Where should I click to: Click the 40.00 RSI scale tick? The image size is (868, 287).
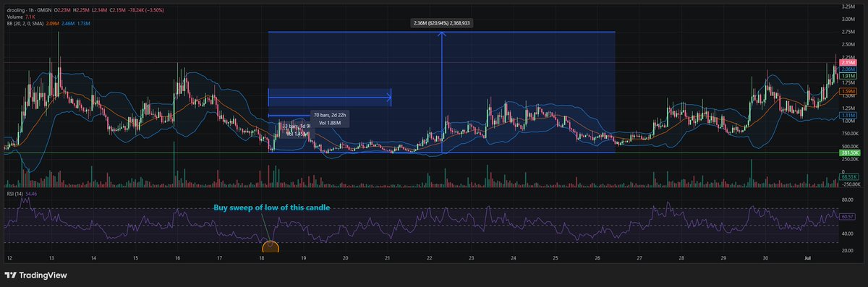click(847, 234)
